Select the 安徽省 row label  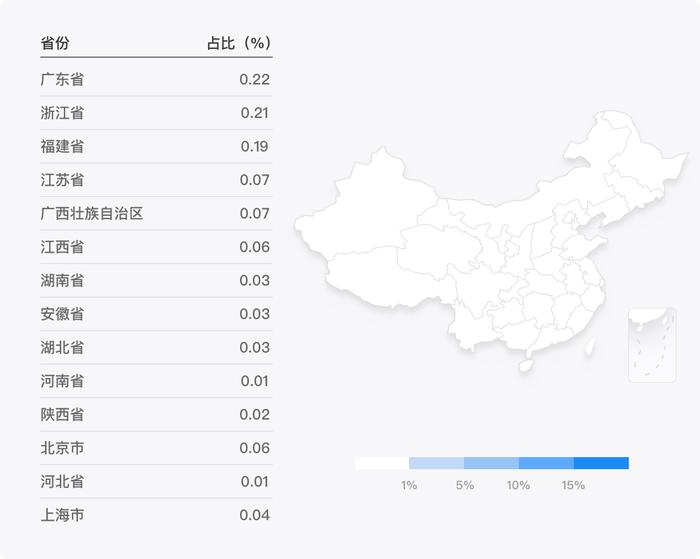pos(62,314)
